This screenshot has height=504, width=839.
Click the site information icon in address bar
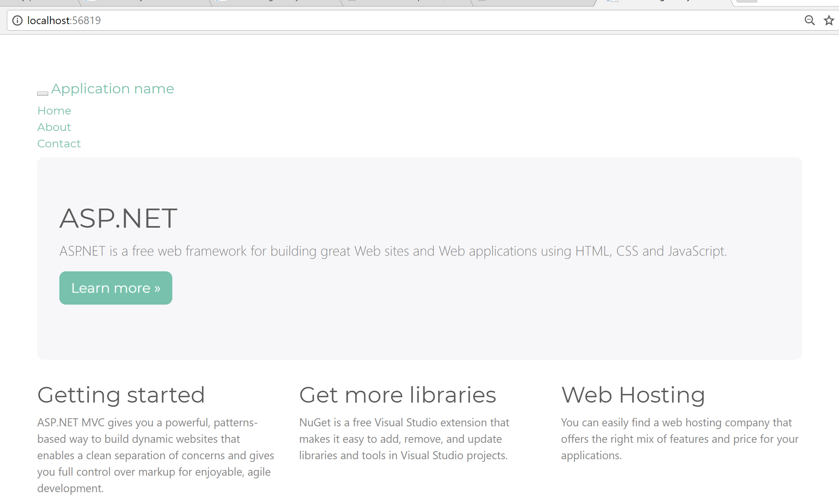point(17,20)
